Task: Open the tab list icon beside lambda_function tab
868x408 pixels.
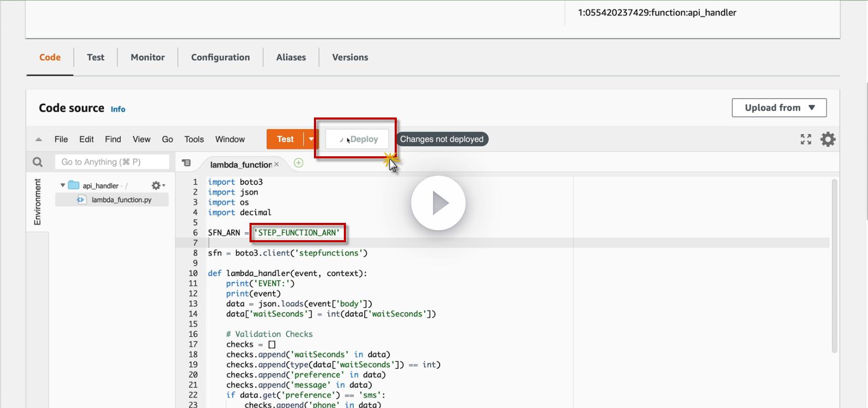Action: pos(186,163)
